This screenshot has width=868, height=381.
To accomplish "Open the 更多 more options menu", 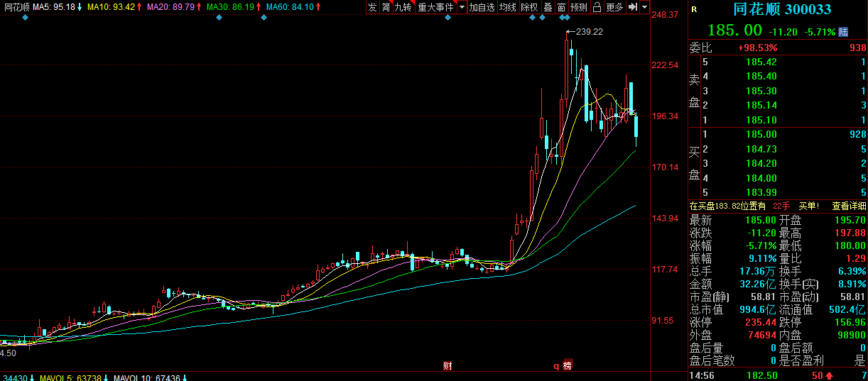I will pyautogui.click(x=614, y=7).
